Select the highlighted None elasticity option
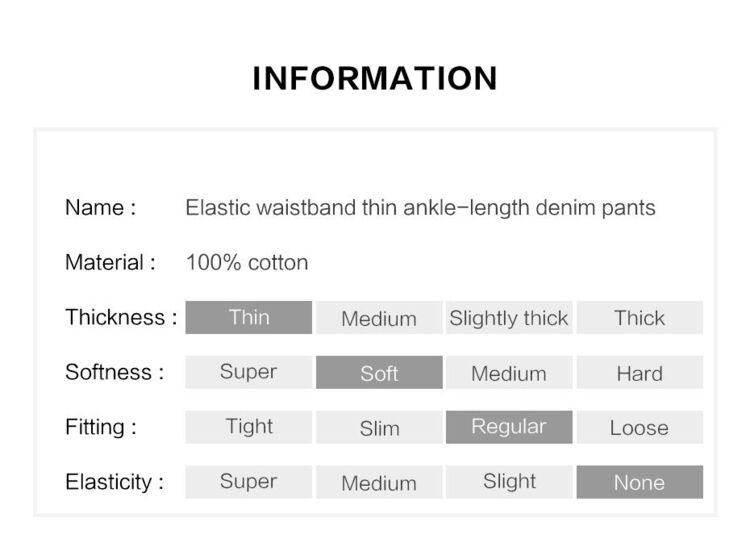This screenshot has height=547, width=750. (x=640, y=482)
